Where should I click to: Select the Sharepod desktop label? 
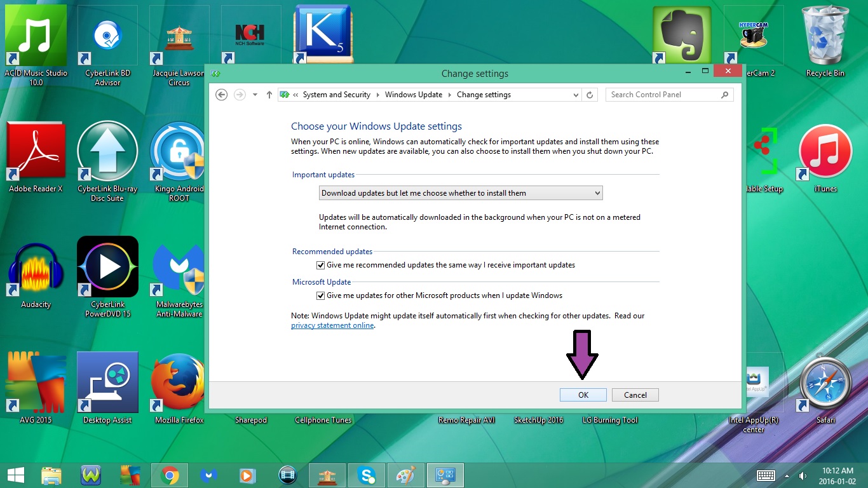click(251, 420)
